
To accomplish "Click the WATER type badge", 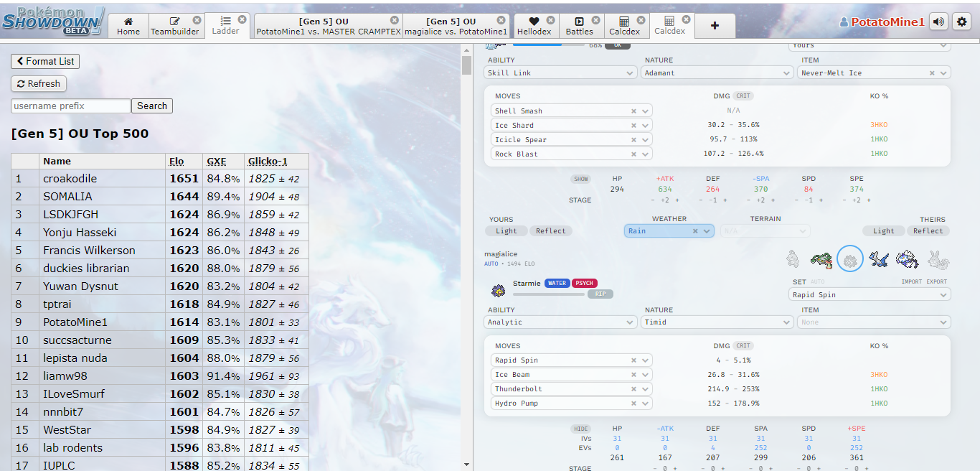I will 557,284.
